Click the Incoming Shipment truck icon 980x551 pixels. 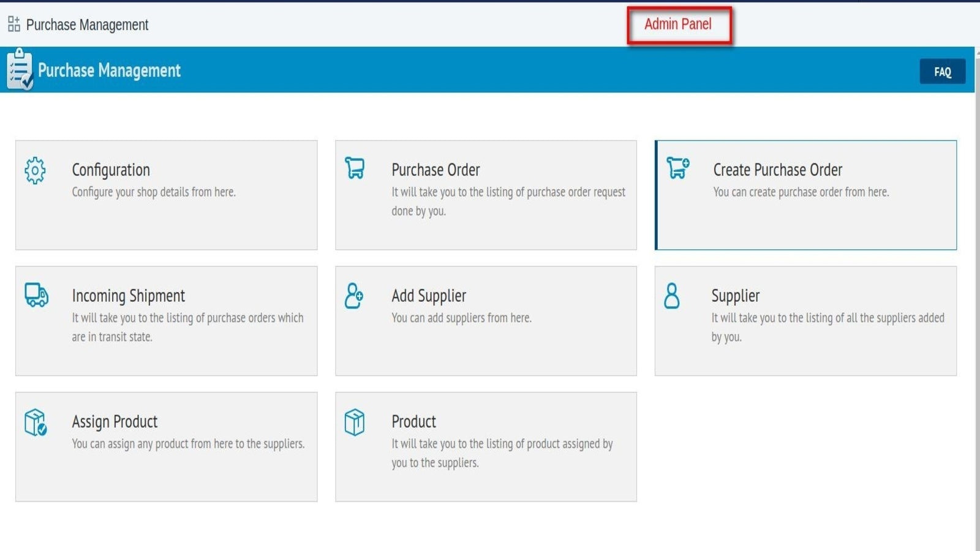(37, 294)
